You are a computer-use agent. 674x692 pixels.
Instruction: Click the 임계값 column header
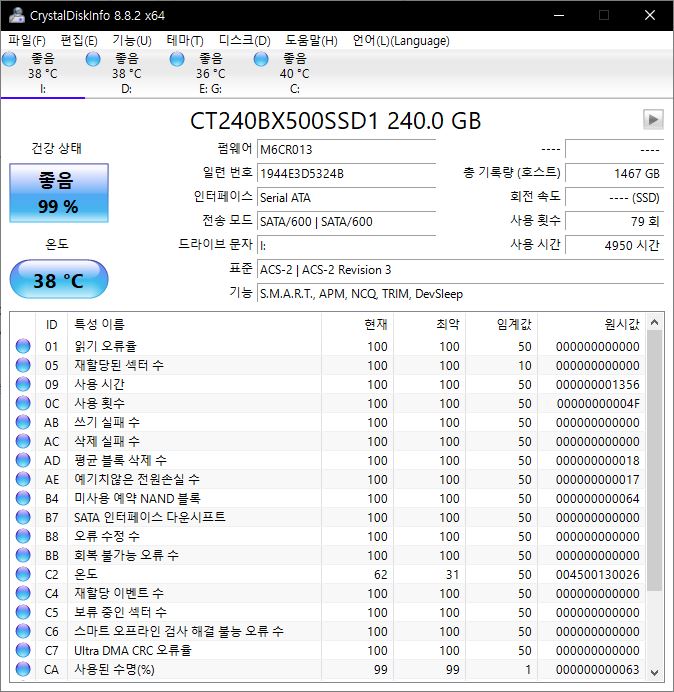pos(501,324)
